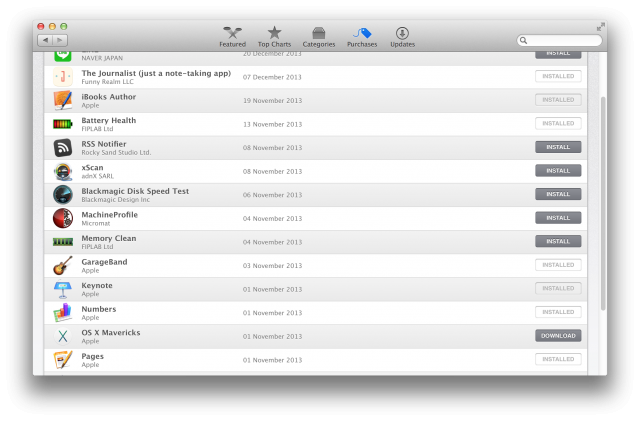Screen dimensions: 640x421
Task: Open the xScan title
Action: 92,167
